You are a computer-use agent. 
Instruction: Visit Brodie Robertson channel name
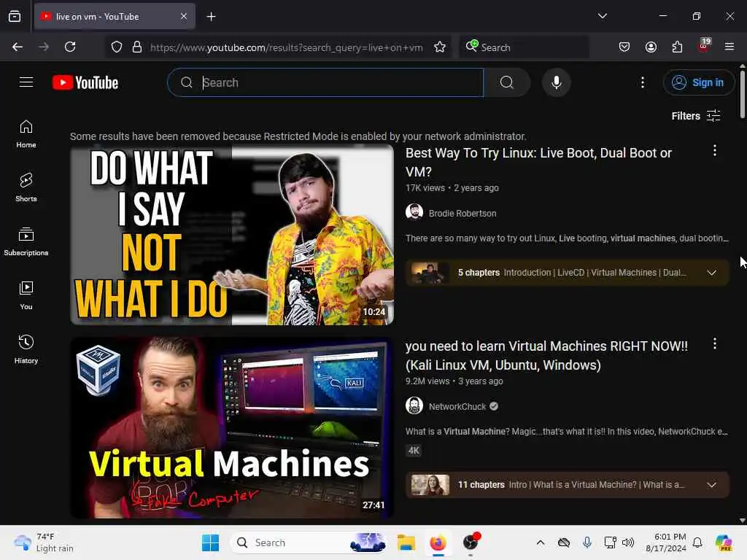pos(462,214)
